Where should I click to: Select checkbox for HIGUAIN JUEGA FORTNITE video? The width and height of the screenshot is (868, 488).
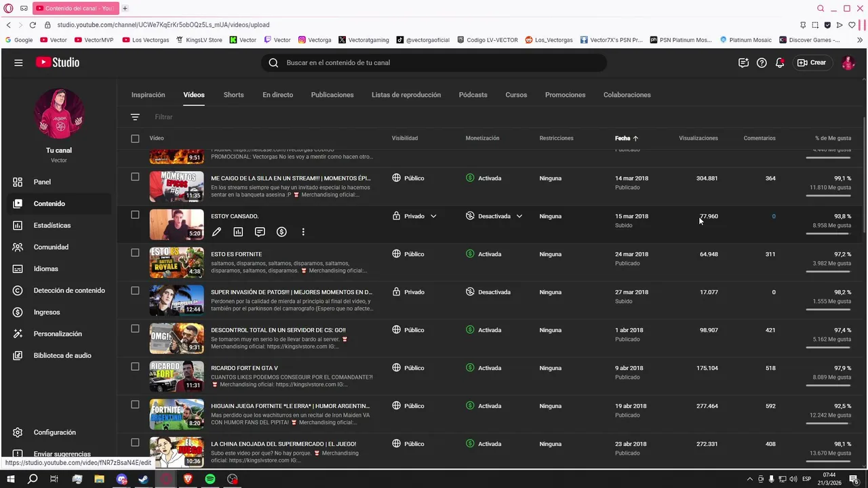[135, 405]
